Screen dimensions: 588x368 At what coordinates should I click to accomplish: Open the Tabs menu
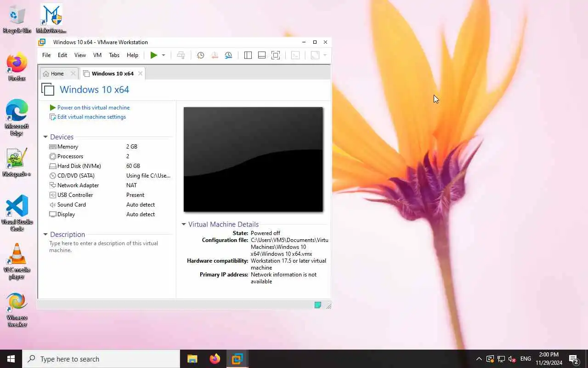(114, 55)
